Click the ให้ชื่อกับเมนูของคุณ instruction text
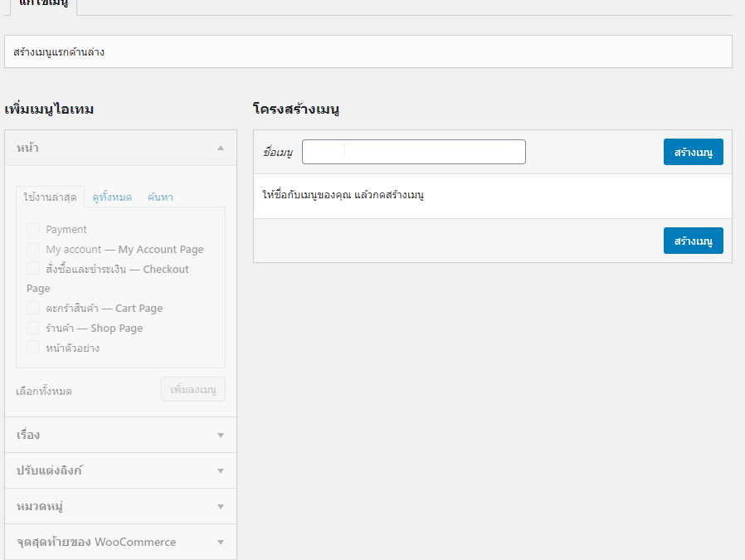Screen dimensions: 745x560 coord(343,195)
